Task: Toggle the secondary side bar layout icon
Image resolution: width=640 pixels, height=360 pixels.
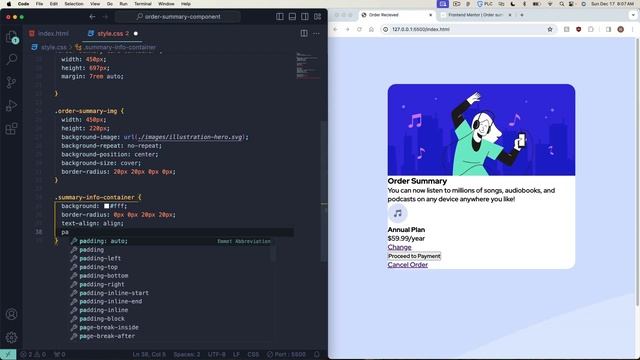Action: [x=305, y=17]
